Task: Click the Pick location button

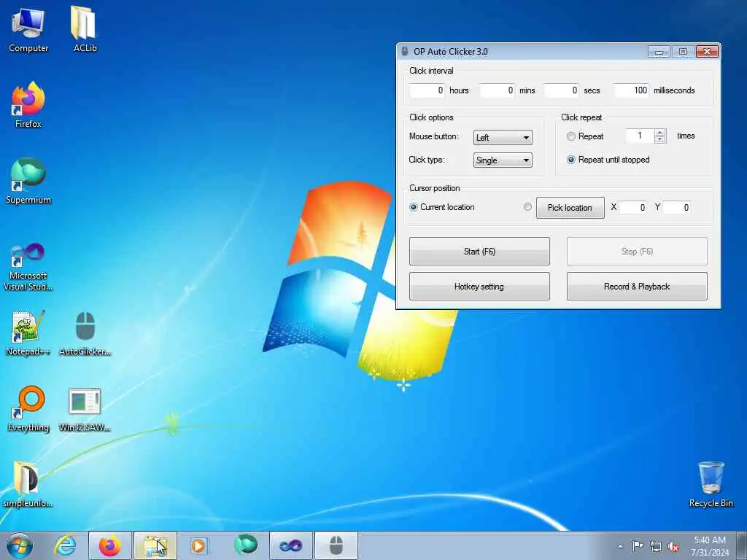Action: coord(570,208)
